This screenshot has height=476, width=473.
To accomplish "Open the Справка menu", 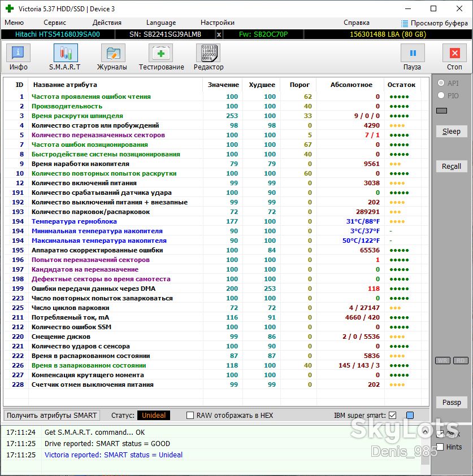I will click(357, 23).
